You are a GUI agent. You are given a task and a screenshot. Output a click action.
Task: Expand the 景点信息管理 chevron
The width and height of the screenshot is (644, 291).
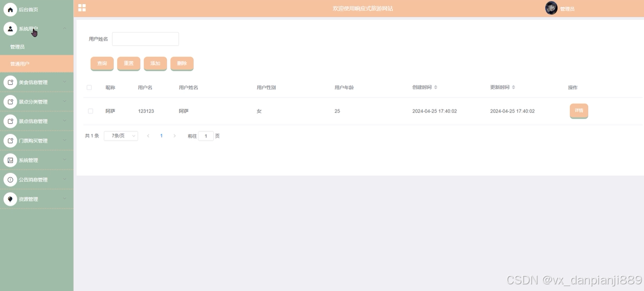coord(64,121)
